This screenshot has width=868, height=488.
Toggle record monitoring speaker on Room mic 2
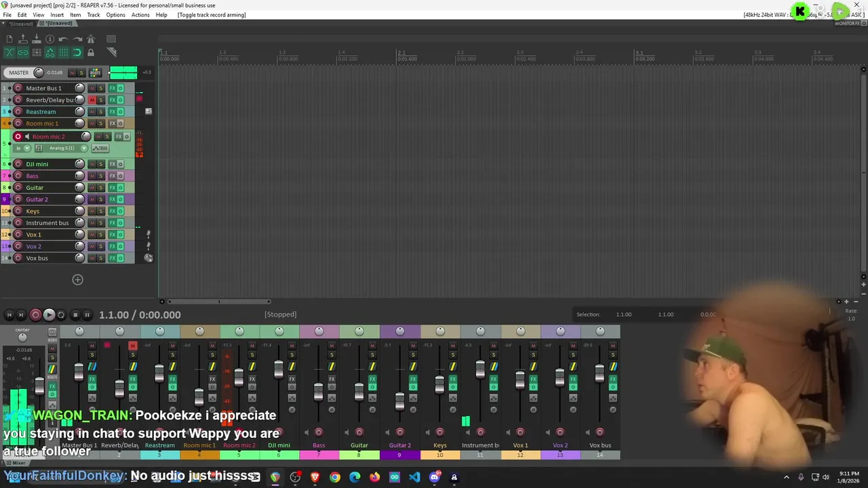[27, 137]
